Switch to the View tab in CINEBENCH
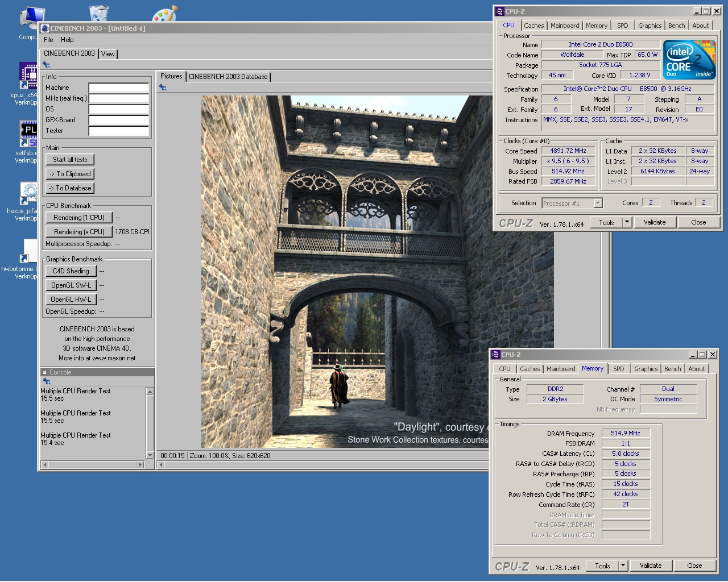Image resolution: width=728 pixels, height=582 pixels. [108, 54]
